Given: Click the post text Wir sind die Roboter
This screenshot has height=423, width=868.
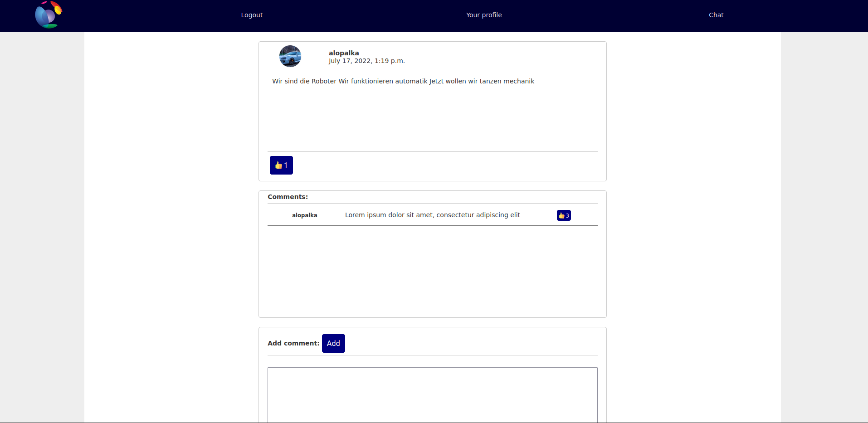Looking at the screenshot, I should coord(403,81).
